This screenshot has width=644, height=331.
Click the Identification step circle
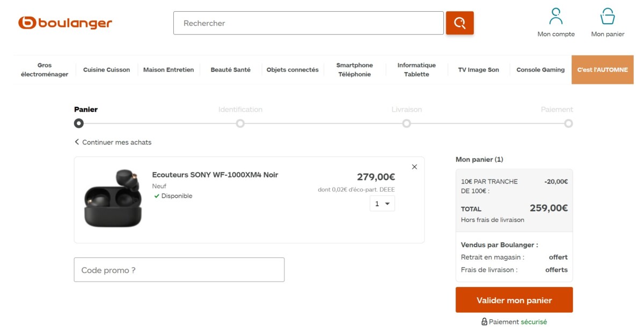(240, 124)
